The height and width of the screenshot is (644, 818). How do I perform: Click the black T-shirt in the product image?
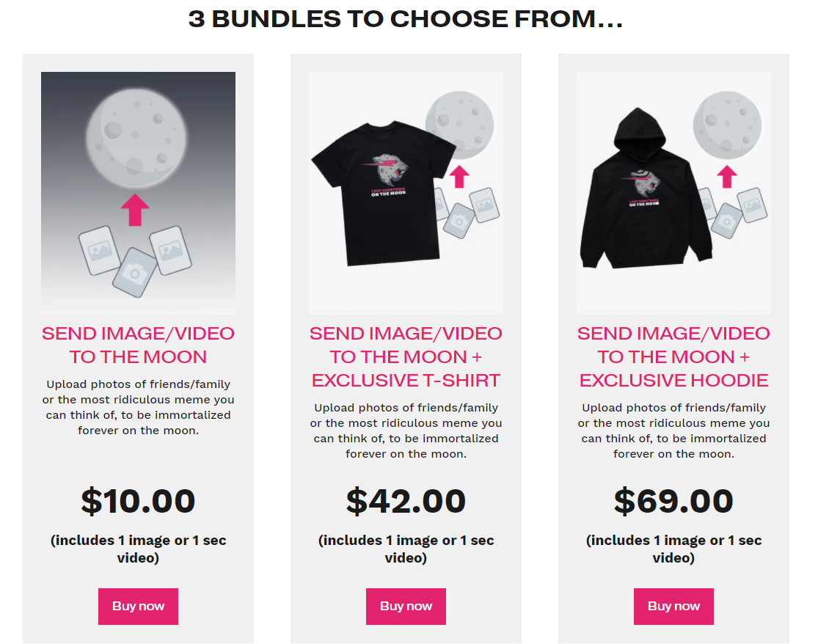tap(384, 194)
